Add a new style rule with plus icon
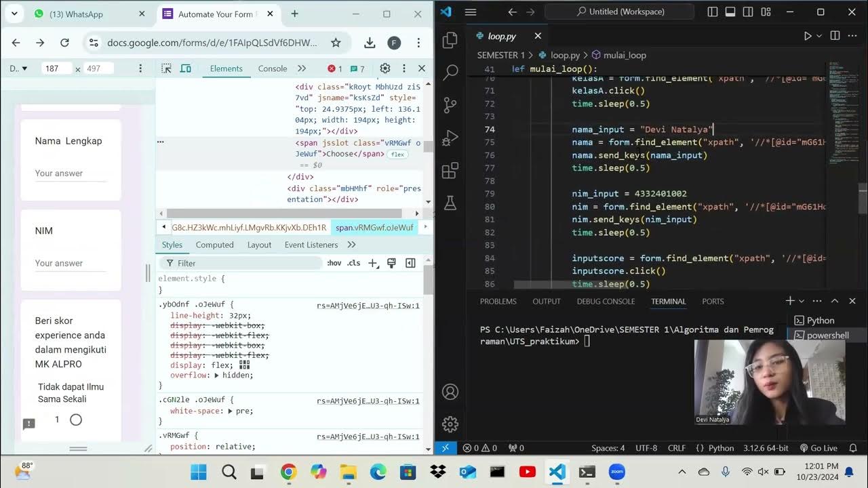The height and width of the screenshot is (488, 868). click(x=373, y=263)
